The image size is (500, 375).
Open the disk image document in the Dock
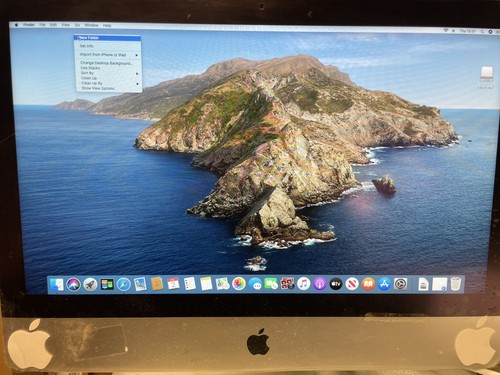[x=423, y=284]
